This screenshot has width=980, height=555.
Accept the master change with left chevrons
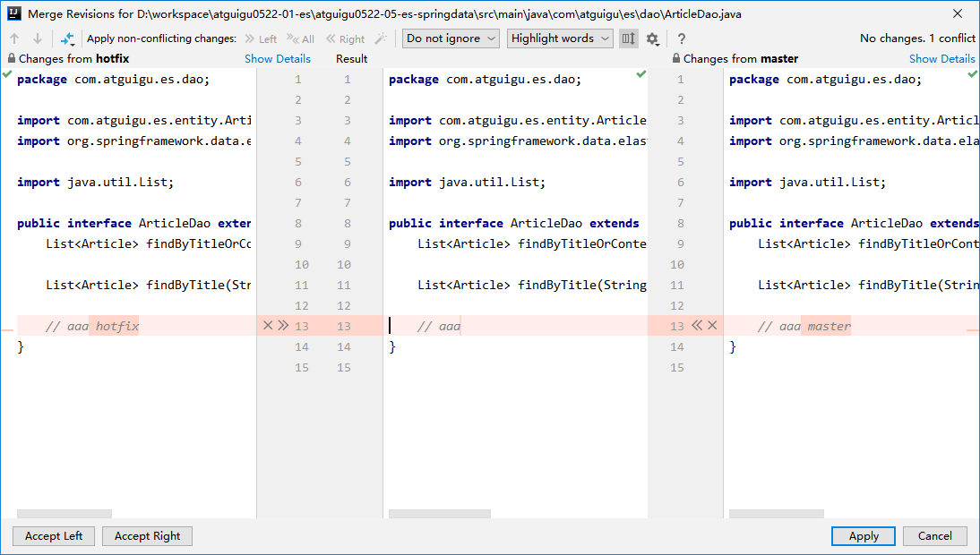(697, 326)
